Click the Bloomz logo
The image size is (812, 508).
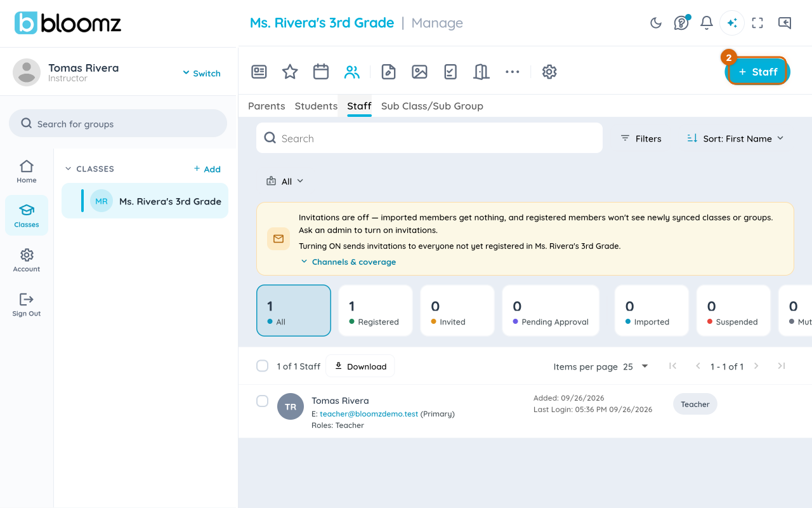click(x=68, y=23)
